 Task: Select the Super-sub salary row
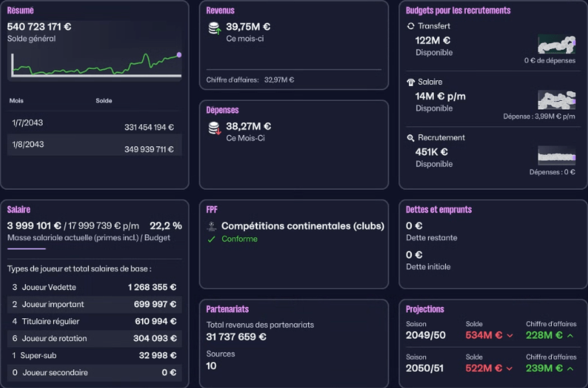(x=94, y=356)
